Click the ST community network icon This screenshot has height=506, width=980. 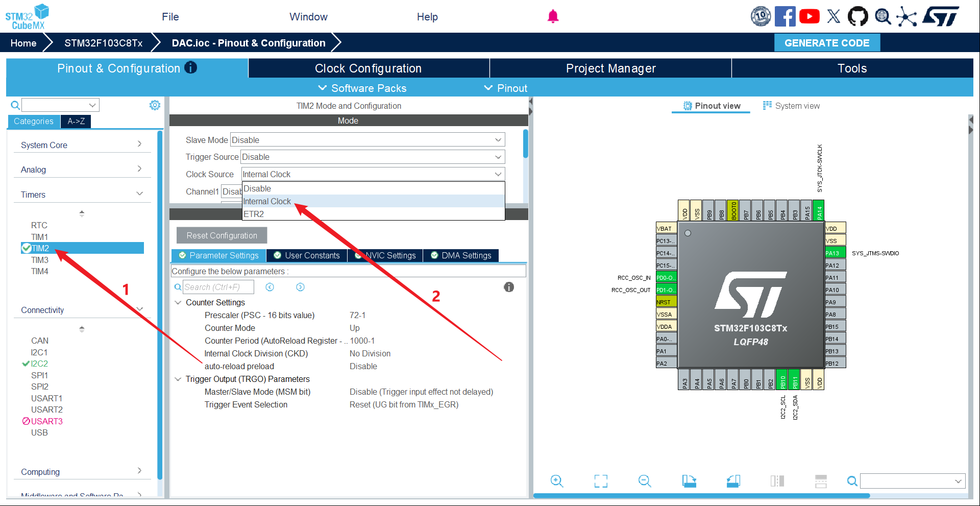click(x=906, y=16)
